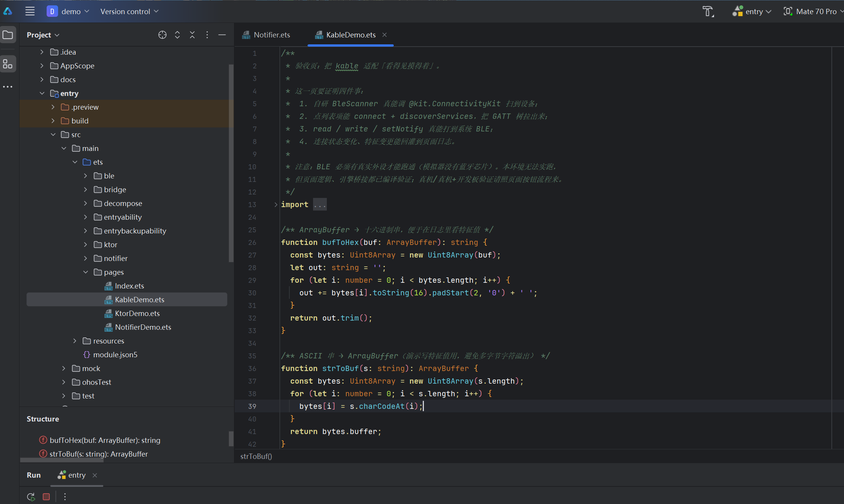Open the demo project dropdown
This screenshot has width=844, height=504.
68,11
